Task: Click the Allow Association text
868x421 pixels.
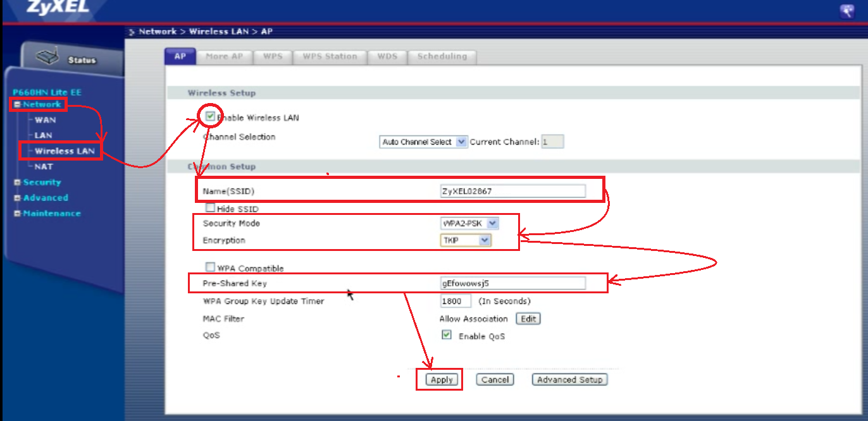Action: tap(474, 319)
